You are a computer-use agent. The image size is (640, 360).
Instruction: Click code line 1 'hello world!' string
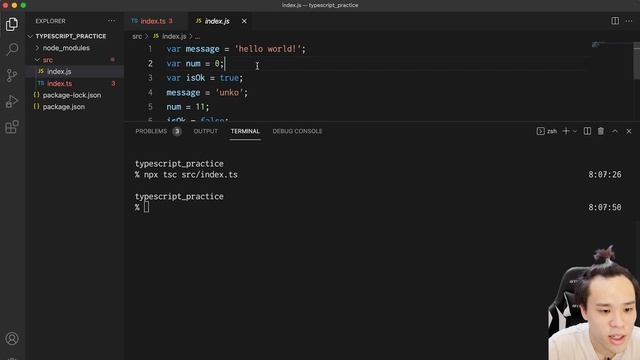(267, 49)
